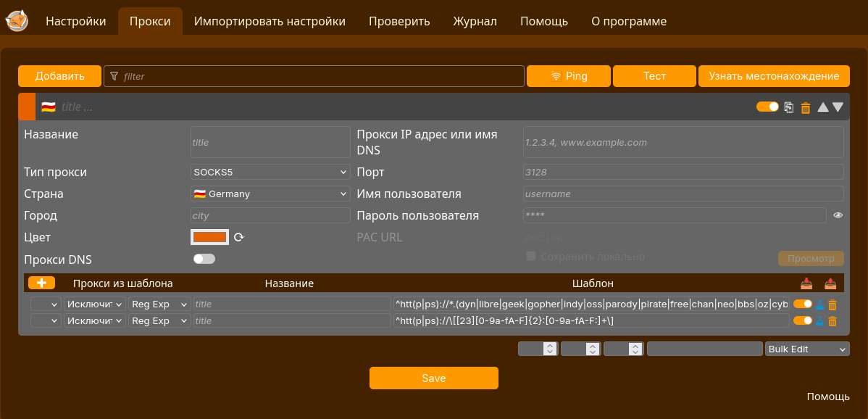The width and height of the screenshot is (868, 419).
Task: Move proxy up with the up arrow
Action: pos(822,107)
